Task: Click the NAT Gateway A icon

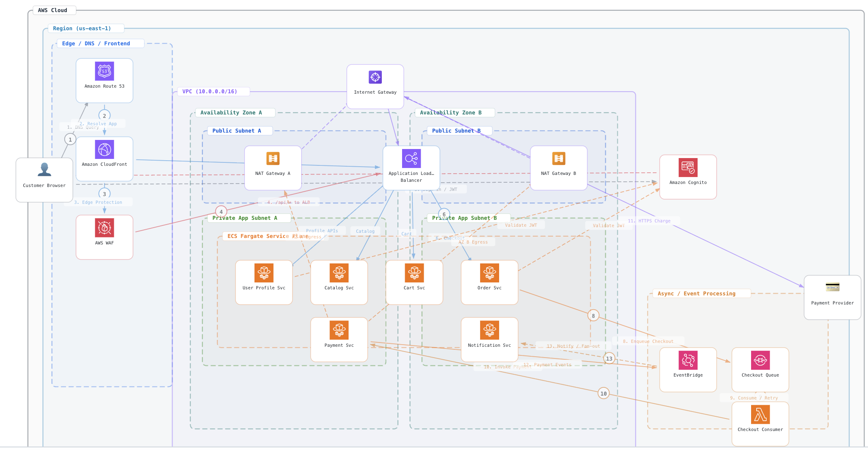Action: (x=273, y=158)
